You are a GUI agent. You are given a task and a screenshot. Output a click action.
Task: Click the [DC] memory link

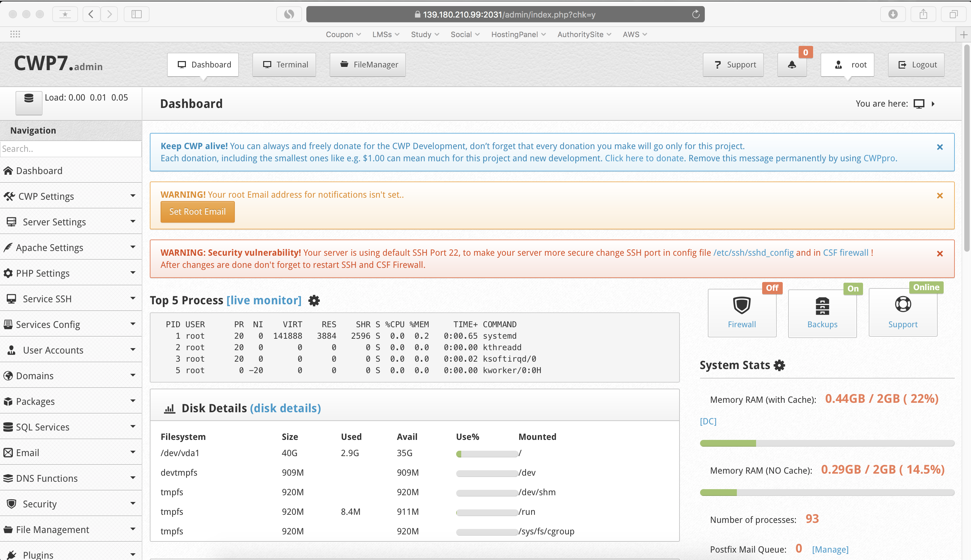click(708, 421)
